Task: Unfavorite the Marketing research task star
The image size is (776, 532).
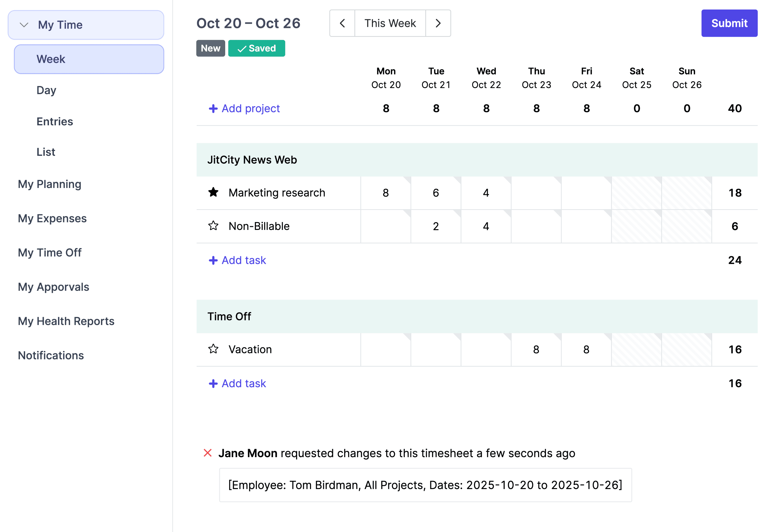Action: [213, 192]
